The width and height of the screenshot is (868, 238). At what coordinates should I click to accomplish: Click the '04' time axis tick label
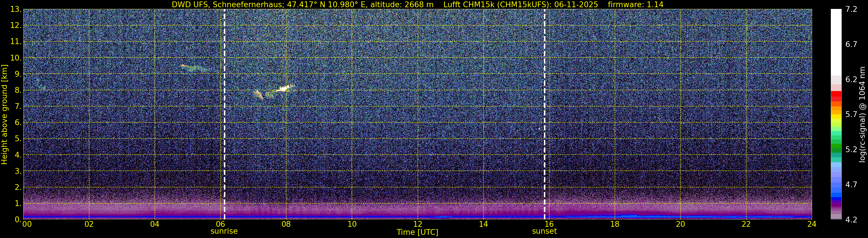click(155, 224)
